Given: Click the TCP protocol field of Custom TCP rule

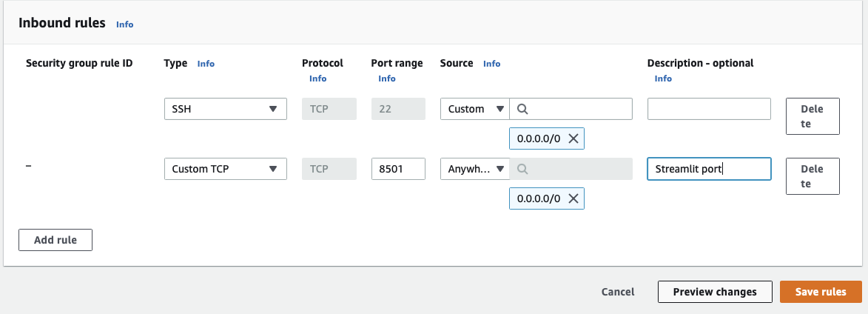Looking at the screenshot, I should coord(329,169).
